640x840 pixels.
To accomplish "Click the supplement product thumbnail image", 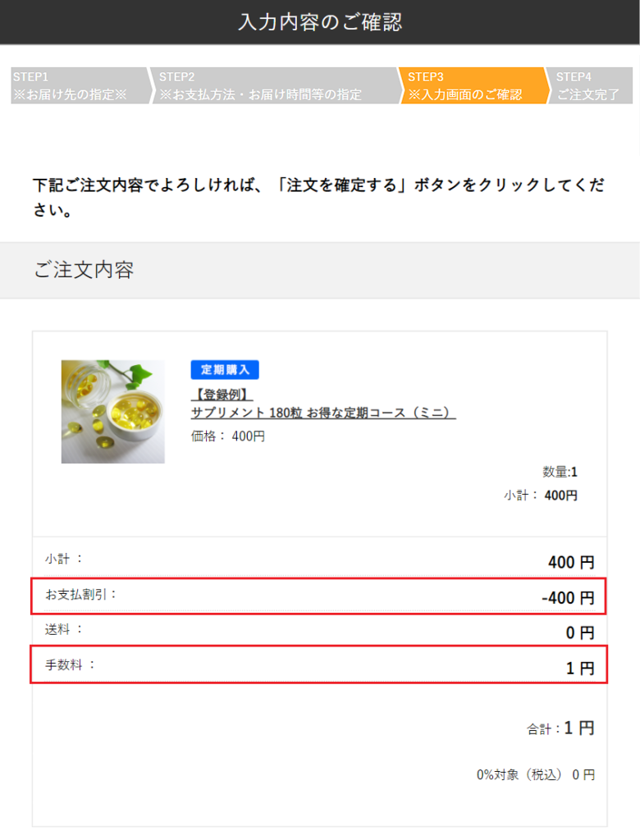I will click(x=112, y=412).
